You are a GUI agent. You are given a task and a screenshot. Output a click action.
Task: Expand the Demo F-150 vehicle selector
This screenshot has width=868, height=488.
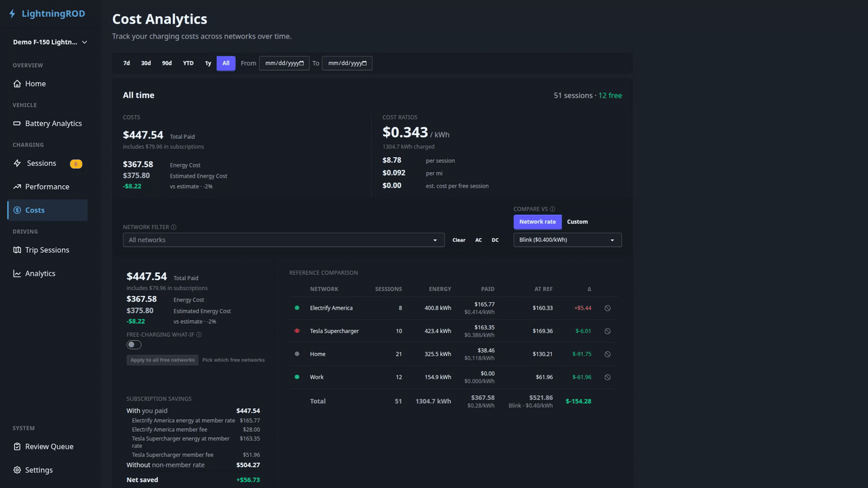(50, 42)
